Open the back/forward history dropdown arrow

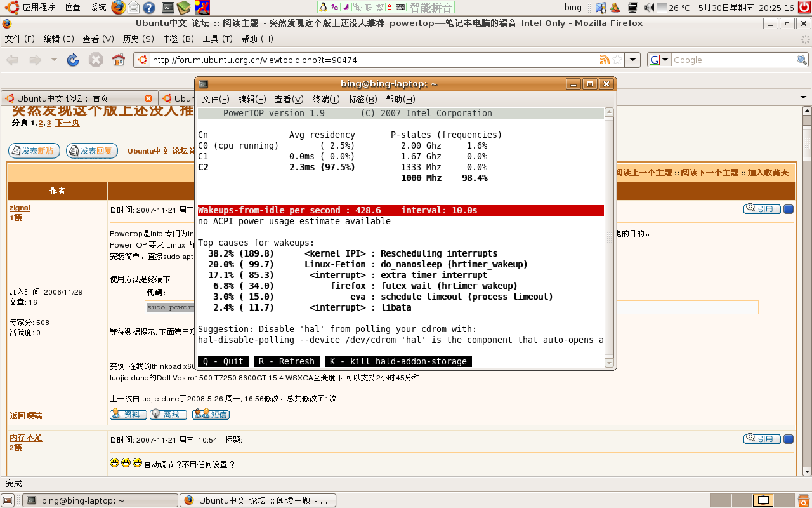[x=54, y=60]
